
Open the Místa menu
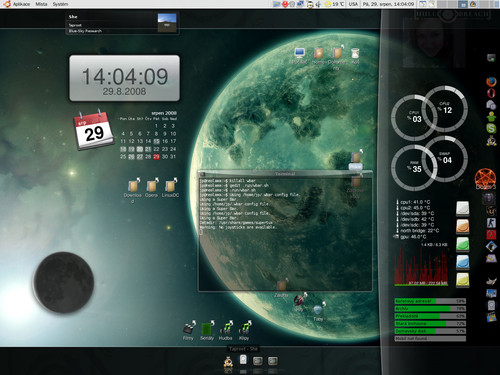pyautogui.click(x=41, y=4)
